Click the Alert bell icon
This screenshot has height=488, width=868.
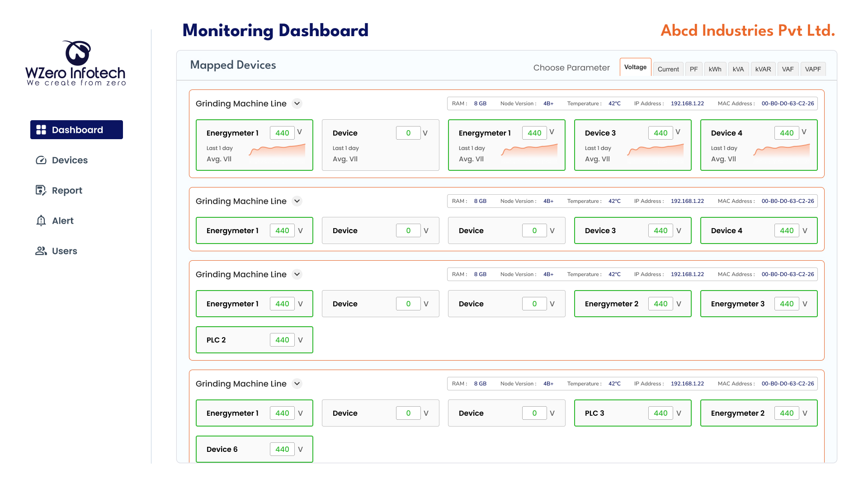pyautogui.click(x=41, y=221)
